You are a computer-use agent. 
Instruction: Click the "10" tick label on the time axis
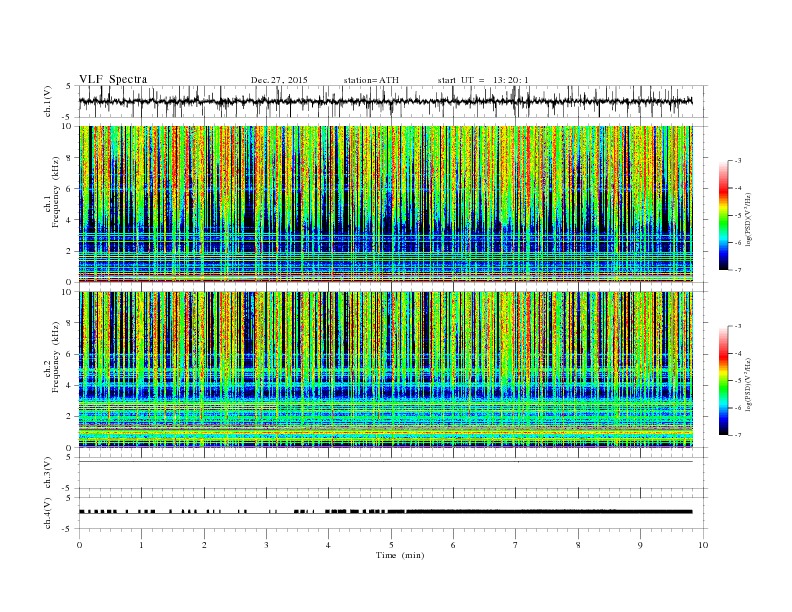[x=703, y=545]
